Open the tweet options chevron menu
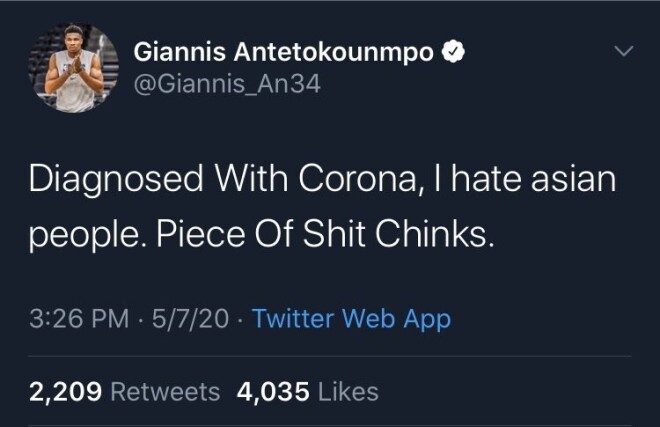 coord(624,51)
